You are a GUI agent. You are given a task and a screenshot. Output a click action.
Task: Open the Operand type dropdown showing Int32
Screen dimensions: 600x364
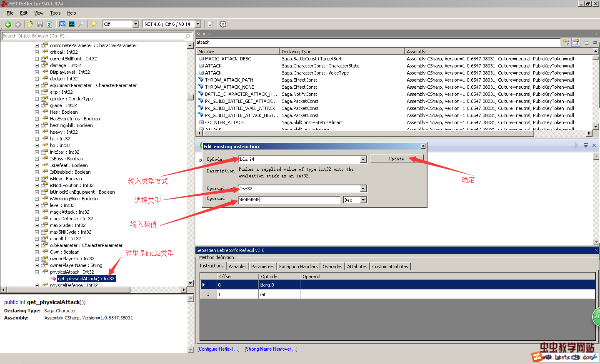[x=363, y=189]
